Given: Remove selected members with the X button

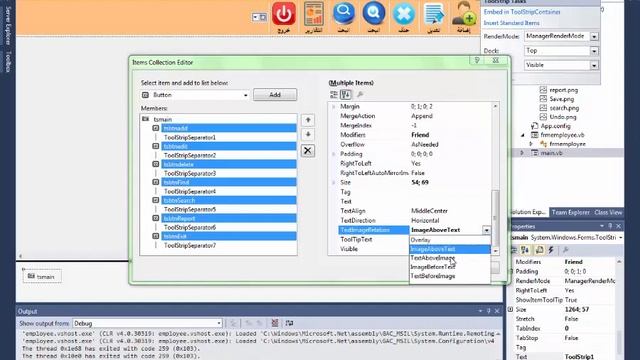Looking at the screenshot, I should pos(308,151).
